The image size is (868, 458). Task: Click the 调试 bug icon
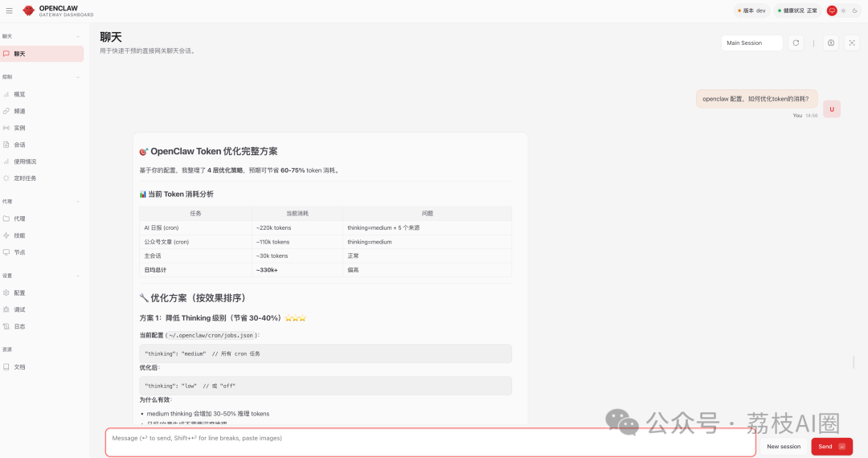pyautogui.click(x=6, y=310)
